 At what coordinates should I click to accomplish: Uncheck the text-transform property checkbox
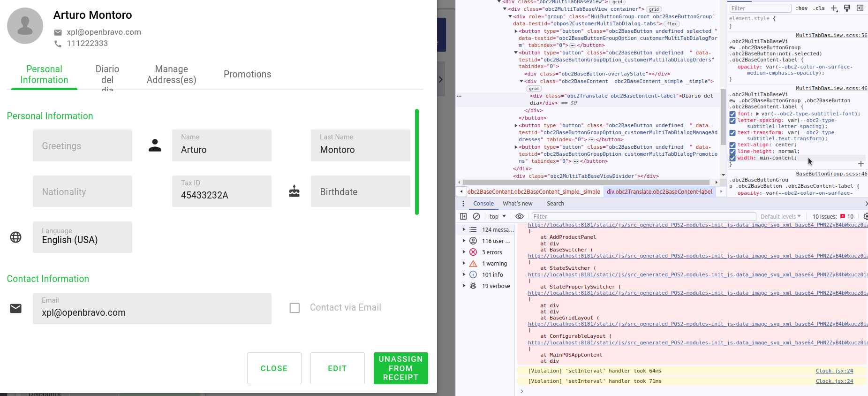732,133
